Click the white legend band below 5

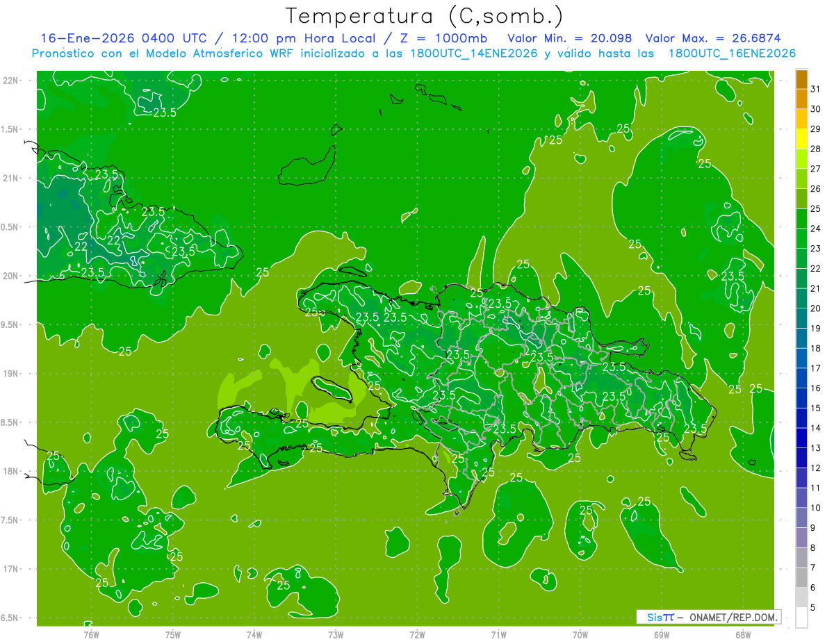(x=801, y=618)
